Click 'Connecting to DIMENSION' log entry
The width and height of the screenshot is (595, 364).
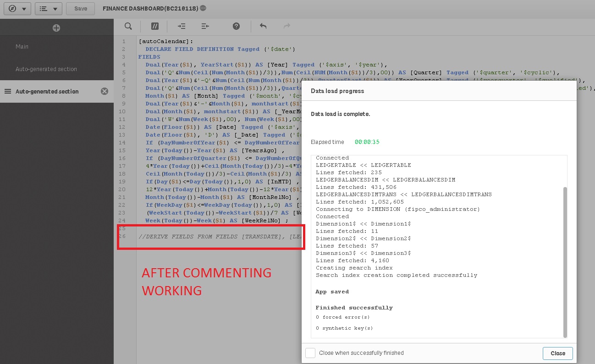coord(398,209)
